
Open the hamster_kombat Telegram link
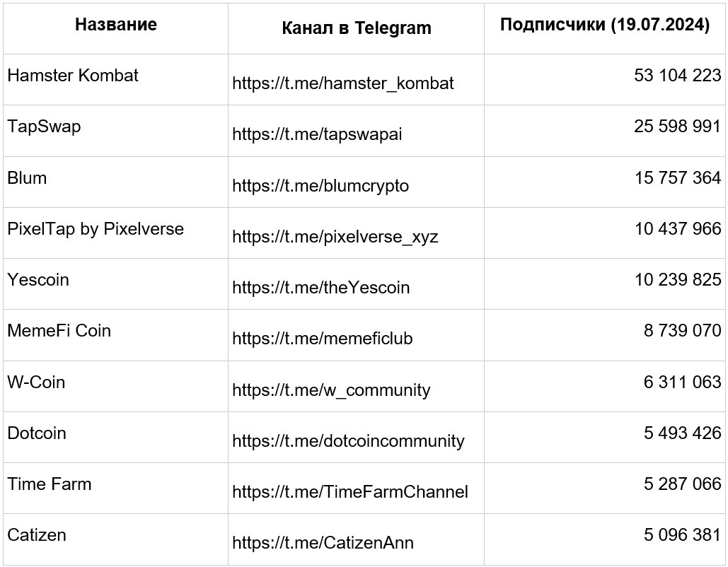point(342,83)
